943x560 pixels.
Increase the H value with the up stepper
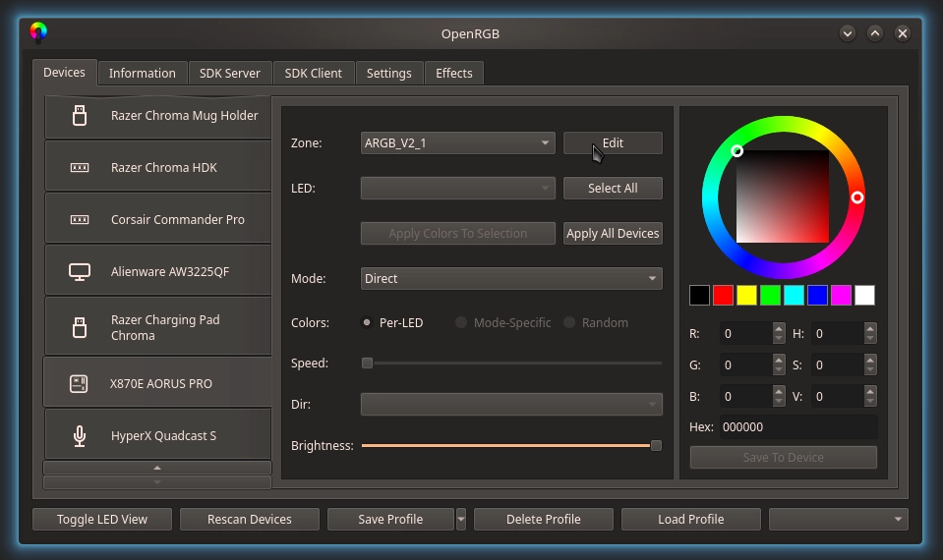(870, 328)
